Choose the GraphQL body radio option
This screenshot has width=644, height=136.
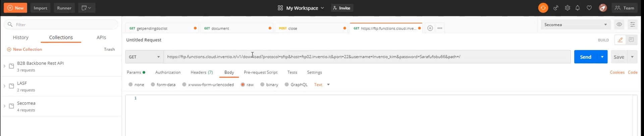(x=296, y=85)
